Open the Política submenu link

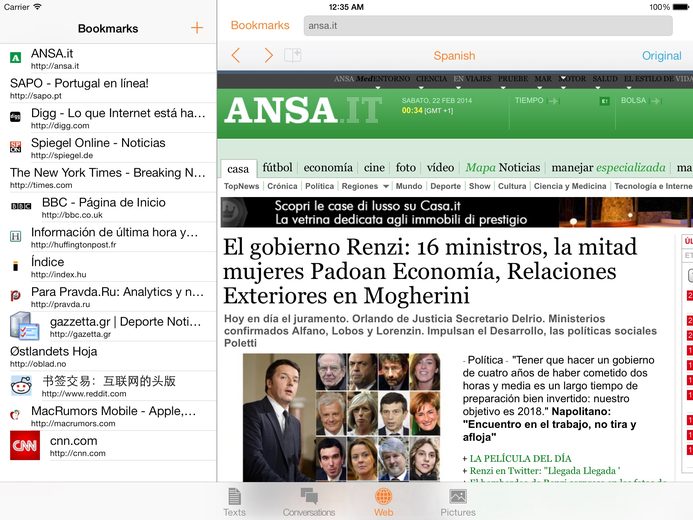pyautogui.click(x=320, y=186)
